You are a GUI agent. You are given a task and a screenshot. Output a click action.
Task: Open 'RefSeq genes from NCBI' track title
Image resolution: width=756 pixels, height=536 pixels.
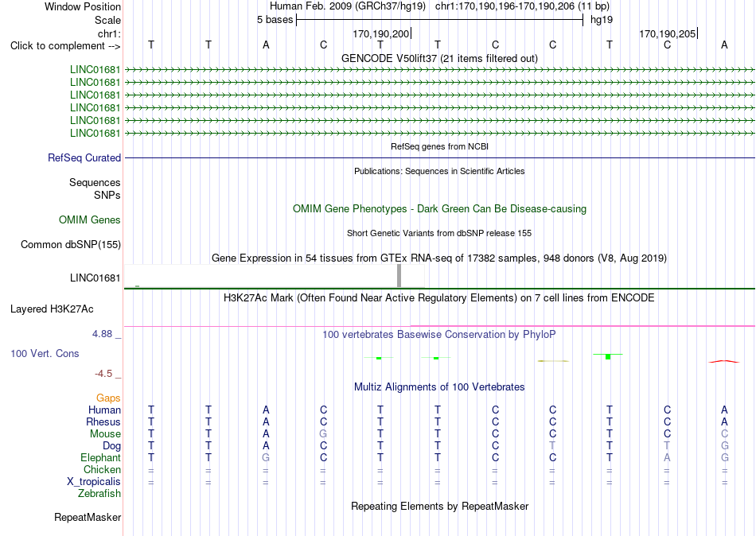439,146
